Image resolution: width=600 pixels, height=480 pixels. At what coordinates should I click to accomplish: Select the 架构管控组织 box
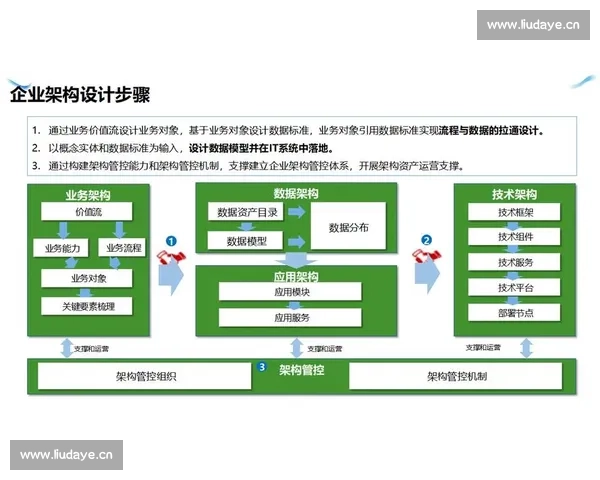[145, 376]
